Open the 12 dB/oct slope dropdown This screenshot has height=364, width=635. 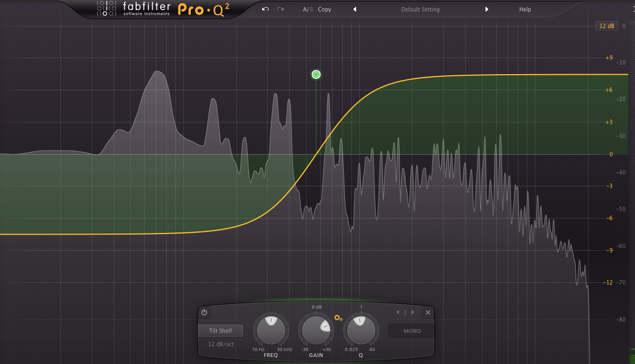[x=221, y=344]
